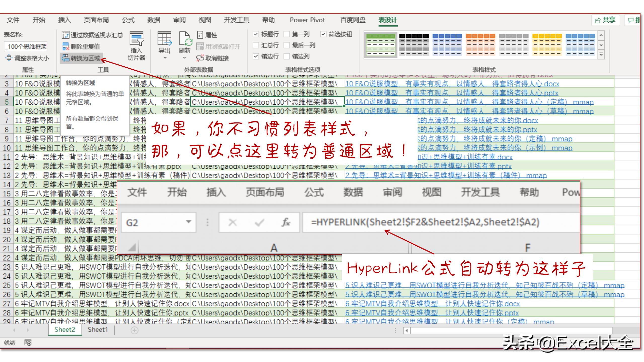Select the orange table style swatch
This screenshot has height=362, width=644.
click(480, 44)
